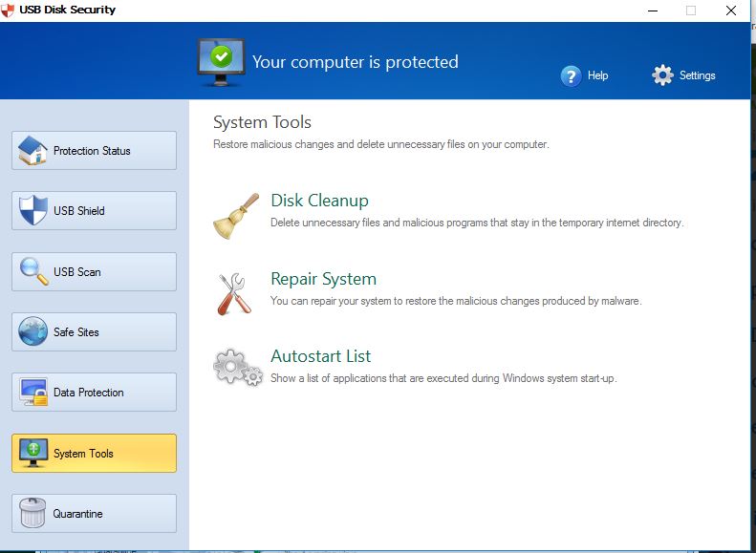Minimize the USB Disk Security window
Screen dimensions: 756x553
[653, 11]
